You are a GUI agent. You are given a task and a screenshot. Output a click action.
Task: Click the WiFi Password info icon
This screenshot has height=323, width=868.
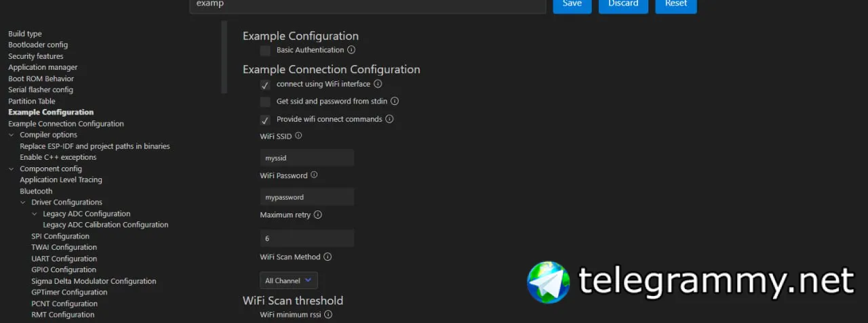[314, 175]
